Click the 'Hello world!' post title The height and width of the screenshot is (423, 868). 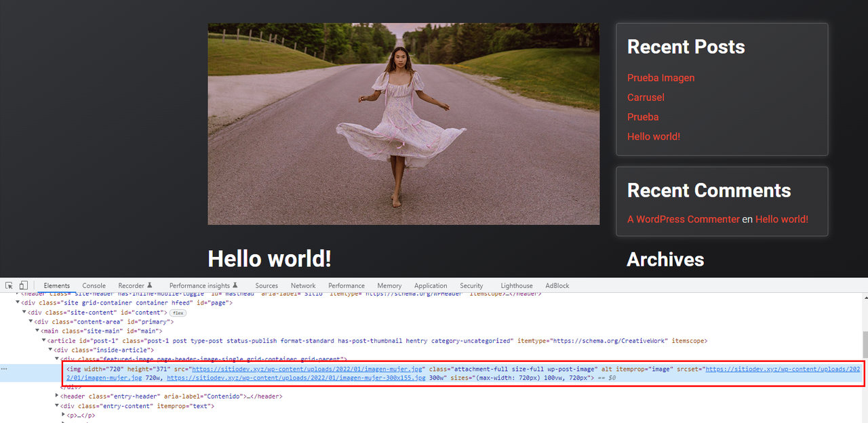tap(269, 258)
